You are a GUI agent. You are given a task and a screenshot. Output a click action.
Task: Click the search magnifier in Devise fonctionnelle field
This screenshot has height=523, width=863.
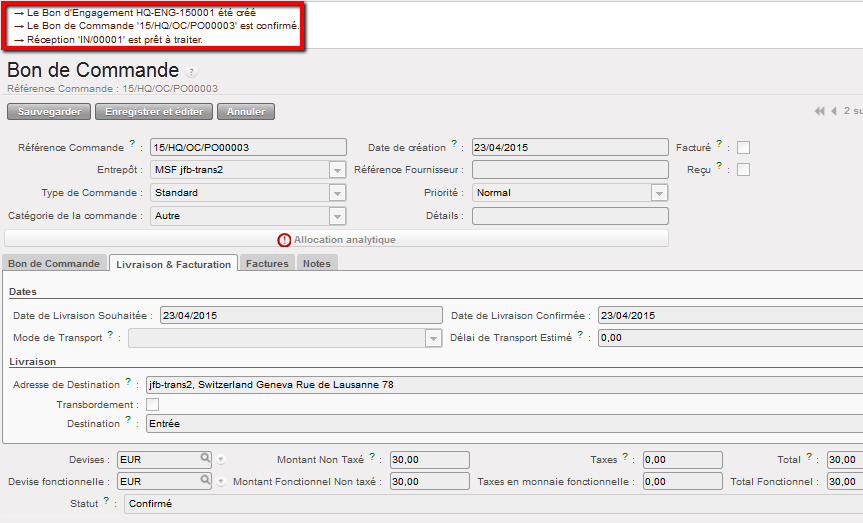[205, 481]
